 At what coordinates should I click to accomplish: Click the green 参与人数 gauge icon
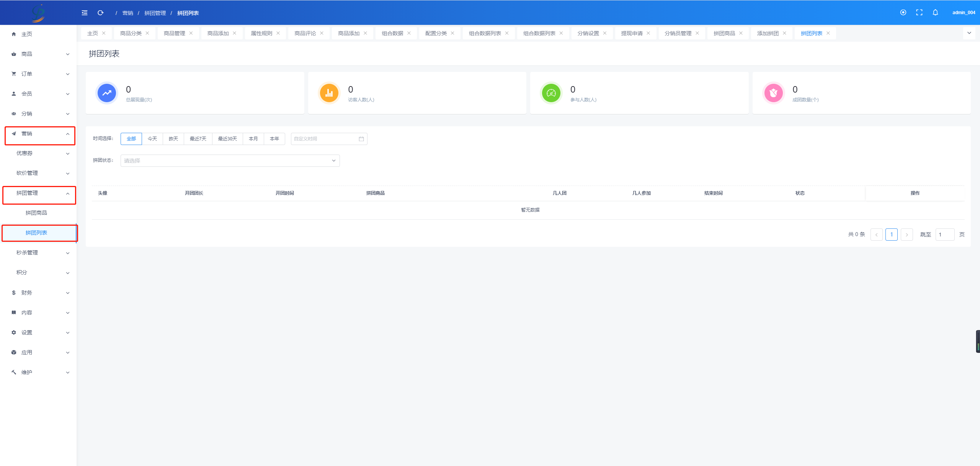click(551, 93)
